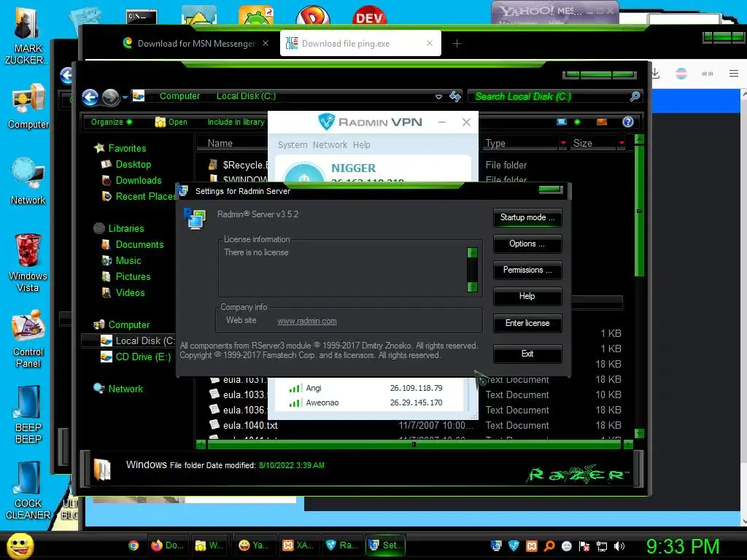Open Radmin VPN System menu

(293, 145)
